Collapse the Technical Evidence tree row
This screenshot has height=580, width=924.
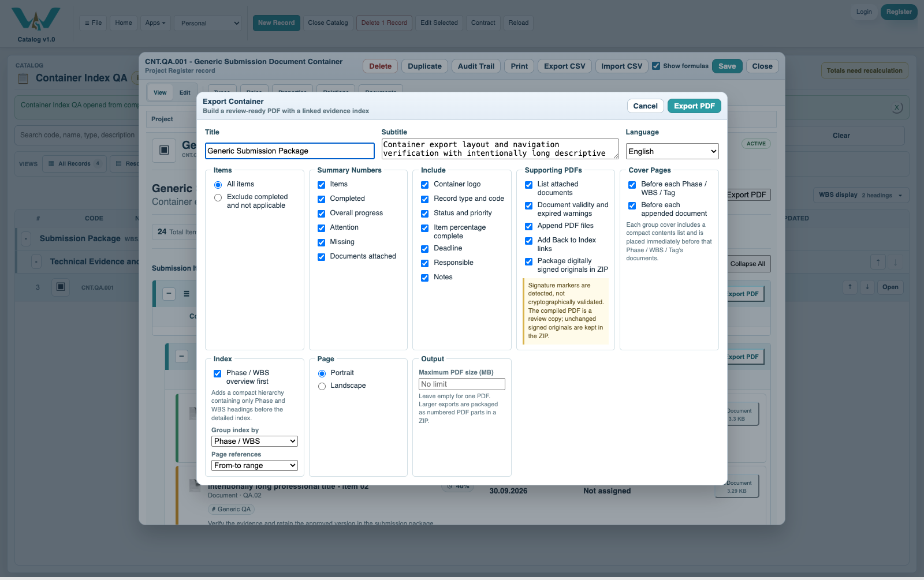pos(36,261)
